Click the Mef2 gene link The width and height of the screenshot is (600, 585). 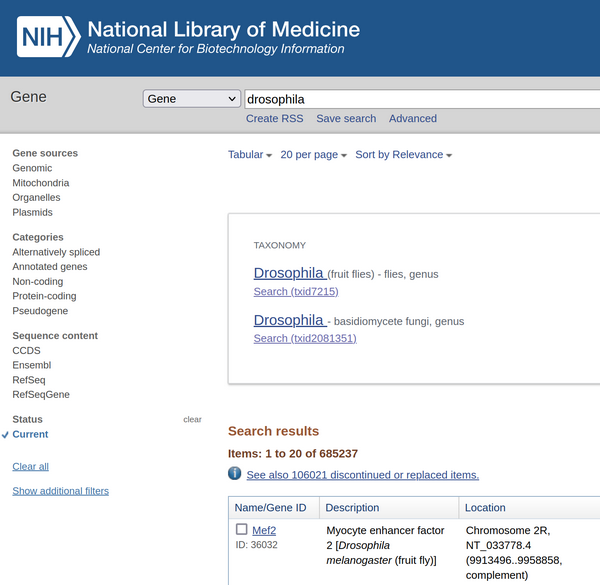264,531
